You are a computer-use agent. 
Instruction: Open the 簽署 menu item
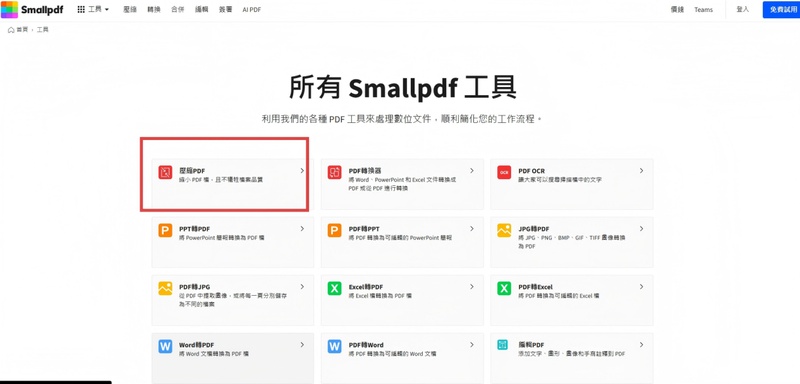(226, 10)
